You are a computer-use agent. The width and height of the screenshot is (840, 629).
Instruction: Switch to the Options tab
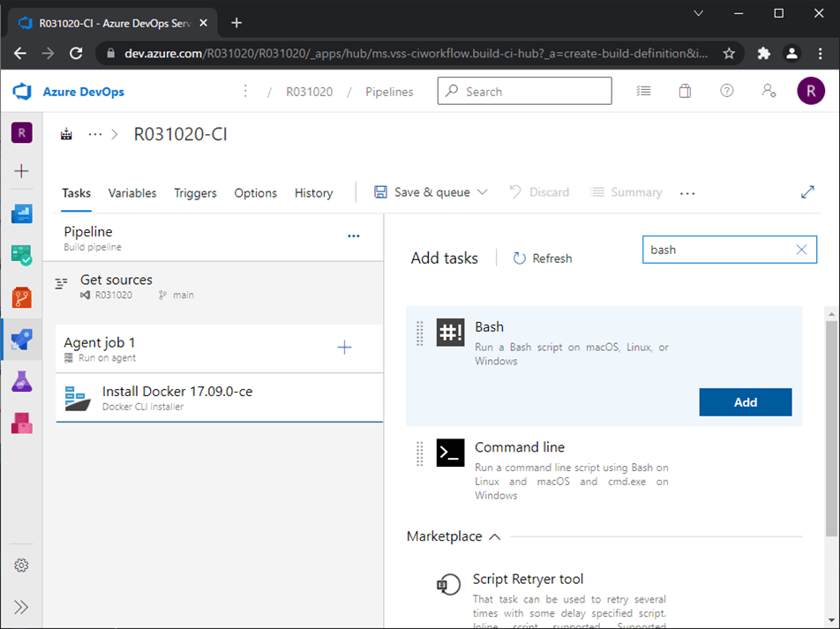click(x=256, y=193)
